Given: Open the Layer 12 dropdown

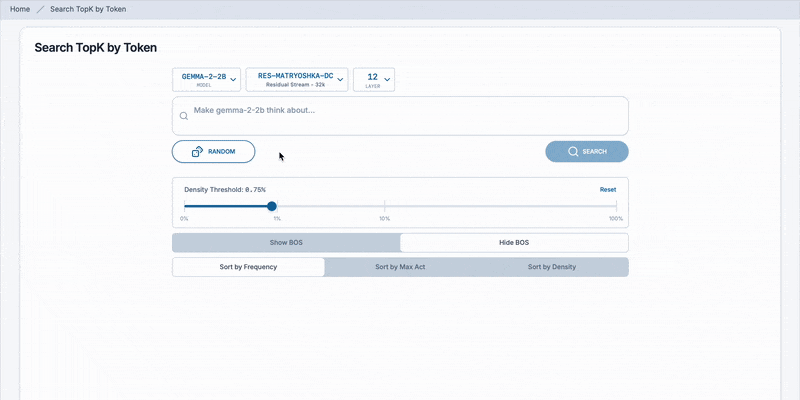Looking at the screenshot, I should tap(374, 80).
